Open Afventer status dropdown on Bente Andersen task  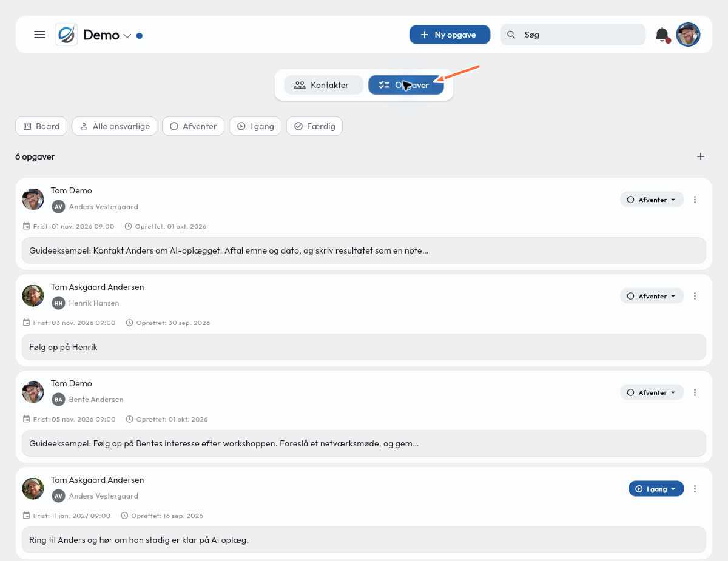point(652,392)
